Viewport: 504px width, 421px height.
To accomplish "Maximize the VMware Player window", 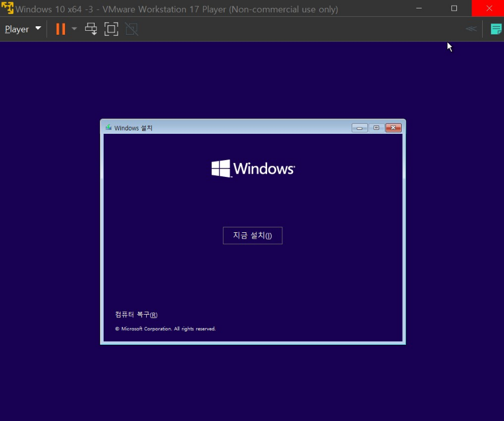I will point(454,8).
